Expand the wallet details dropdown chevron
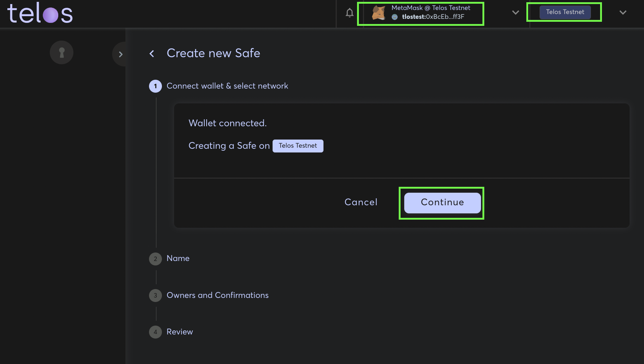644x364 pixels. [515, 13]
